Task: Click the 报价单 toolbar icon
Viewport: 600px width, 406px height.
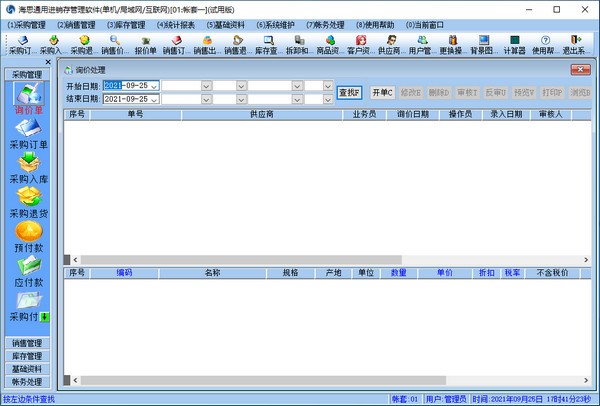Action: point(146,44)
